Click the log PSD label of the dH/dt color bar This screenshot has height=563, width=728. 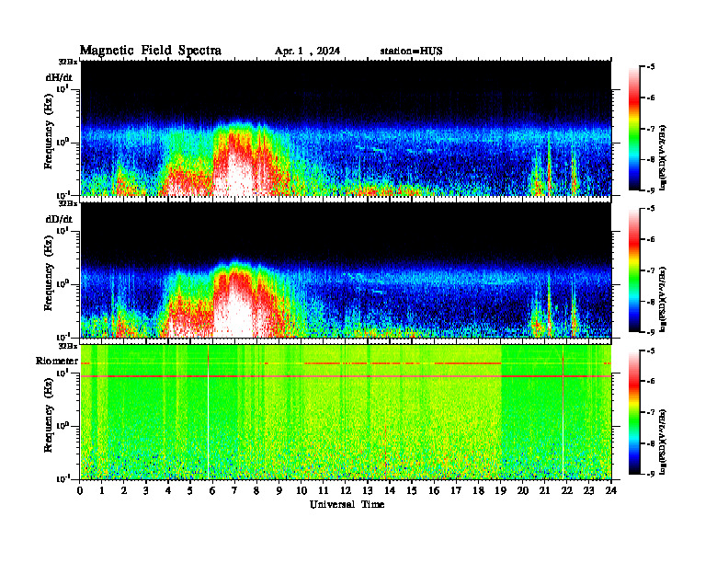[663, 157]
